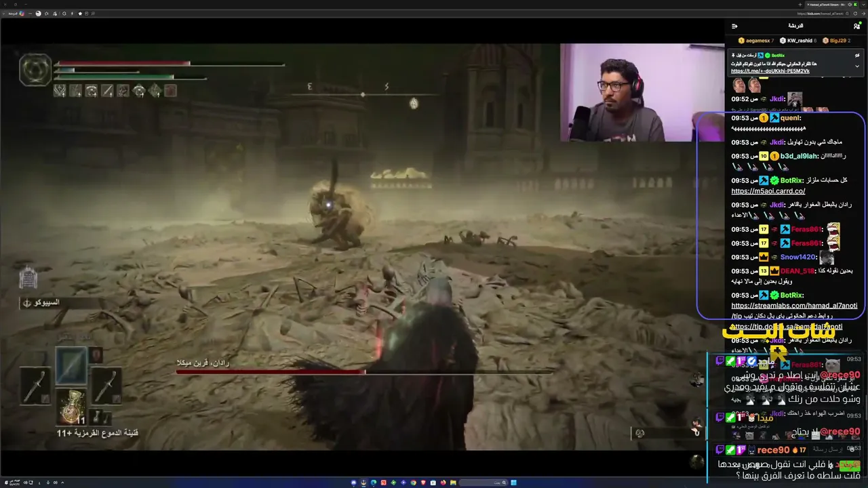Open the chat users list icon
Image resolution: width=868 pixels, height=488 pixels.
(x=857, y=26)
